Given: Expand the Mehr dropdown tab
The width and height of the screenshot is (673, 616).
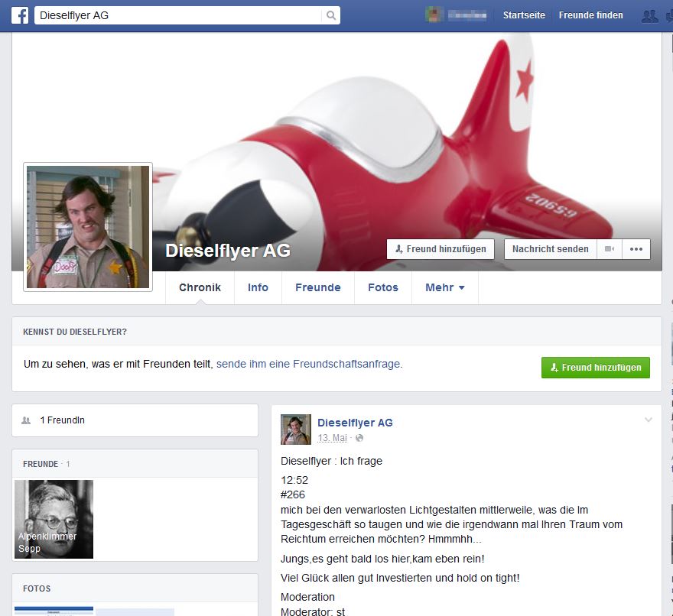Looking at the screenshot, I should coord(445,287).
